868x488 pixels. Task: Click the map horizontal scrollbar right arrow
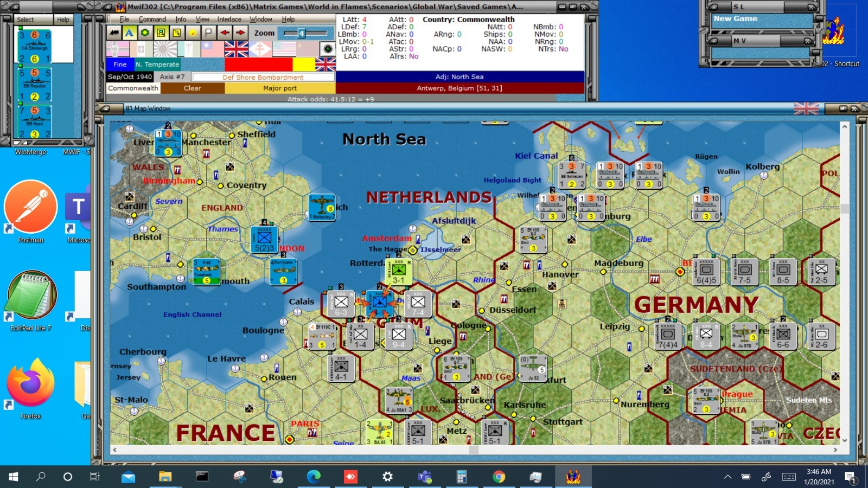tap(835, 450)
